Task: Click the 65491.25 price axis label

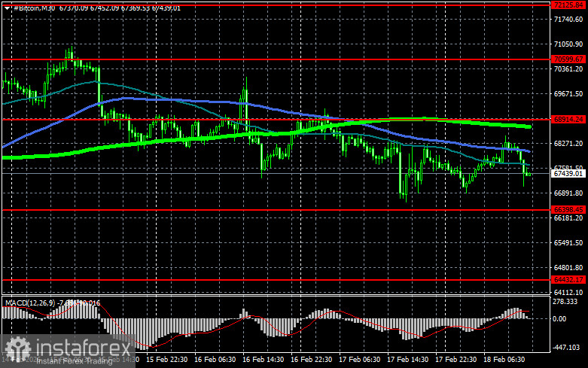Action: (568, 243)
